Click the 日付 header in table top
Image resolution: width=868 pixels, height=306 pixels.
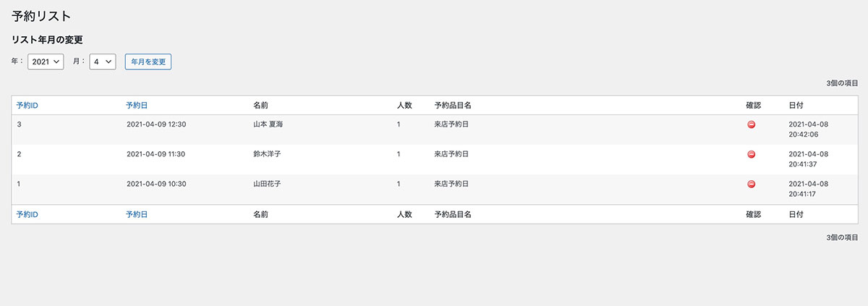coord(796,106)
